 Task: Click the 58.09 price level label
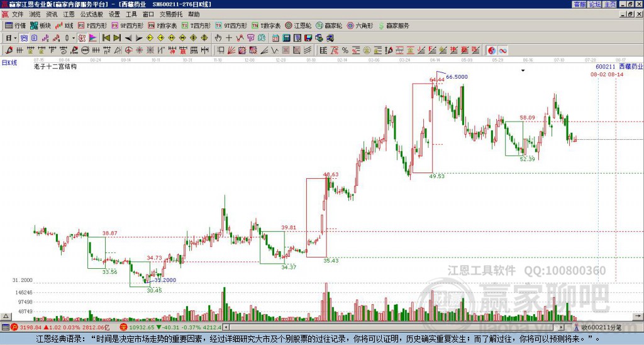tap(528, 118)
